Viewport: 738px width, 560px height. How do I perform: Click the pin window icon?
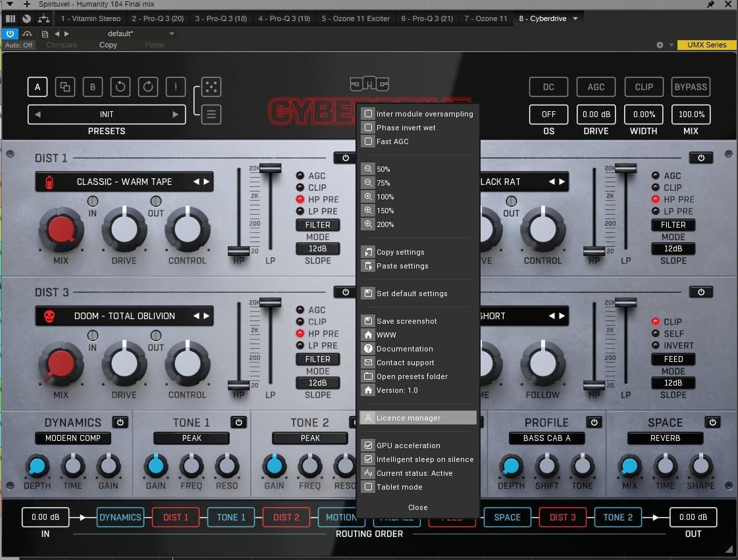coord(711,4)
